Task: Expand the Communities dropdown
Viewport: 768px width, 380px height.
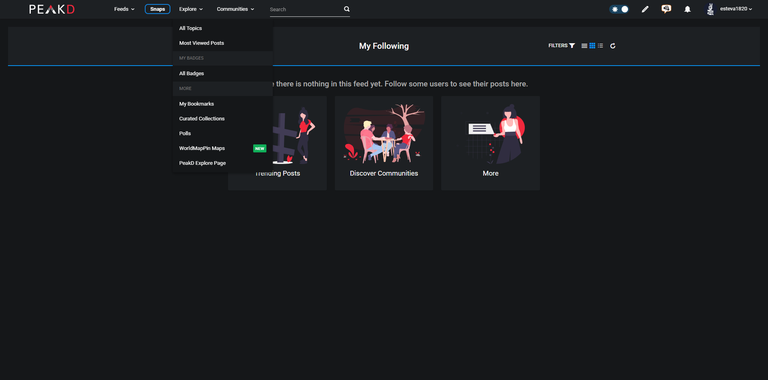Action: pyautogui.click(x=236, y=9)
